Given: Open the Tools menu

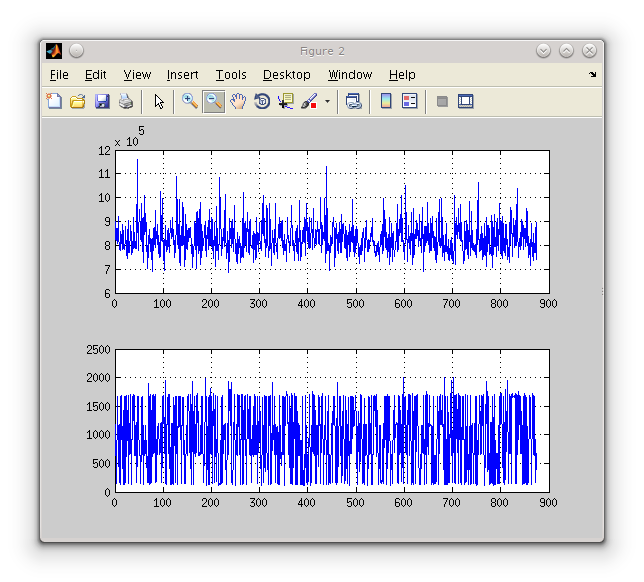Looking at the screenshot, I should (231, 75).
